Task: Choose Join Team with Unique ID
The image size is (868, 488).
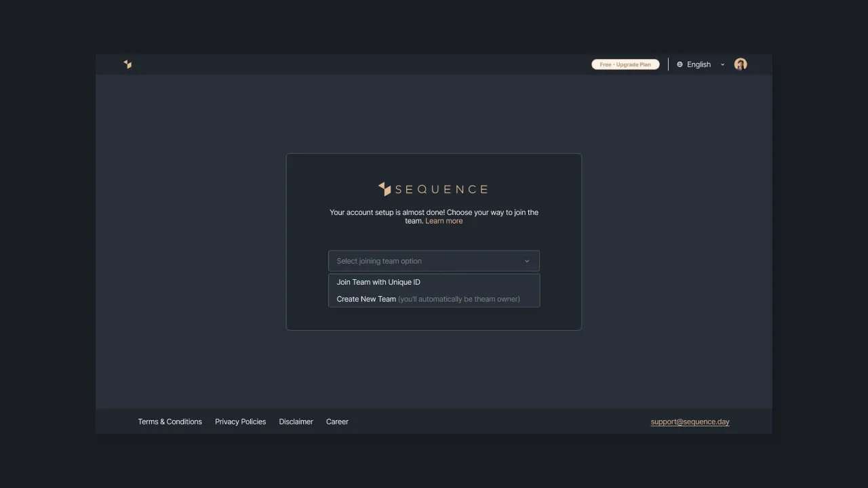Action: (x=434, y=282)
